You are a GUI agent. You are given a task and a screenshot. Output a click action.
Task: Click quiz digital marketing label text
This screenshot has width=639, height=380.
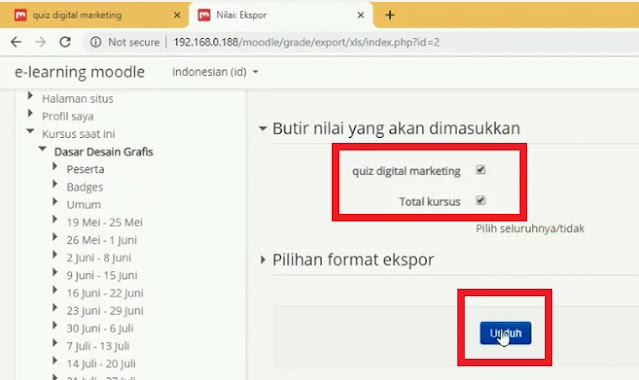point(406,171)
